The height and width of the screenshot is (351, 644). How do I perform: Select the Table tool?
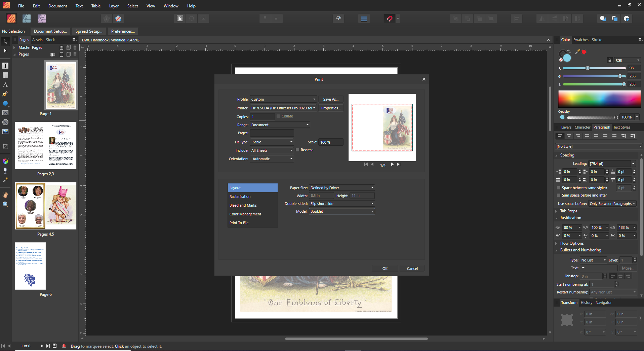[x=5, y=75]
